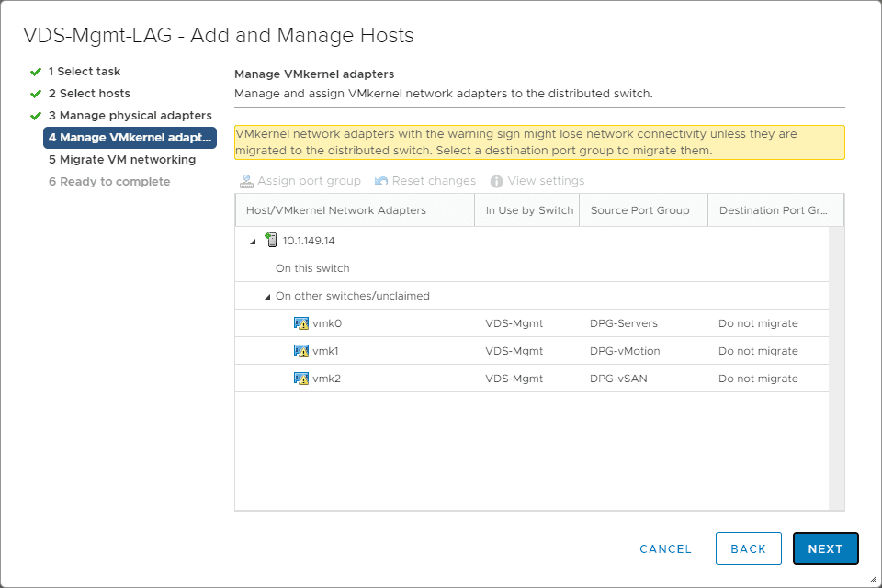Click the vmk0 adapter warning icon
This screenshot has width=882, height=588.
300,323
